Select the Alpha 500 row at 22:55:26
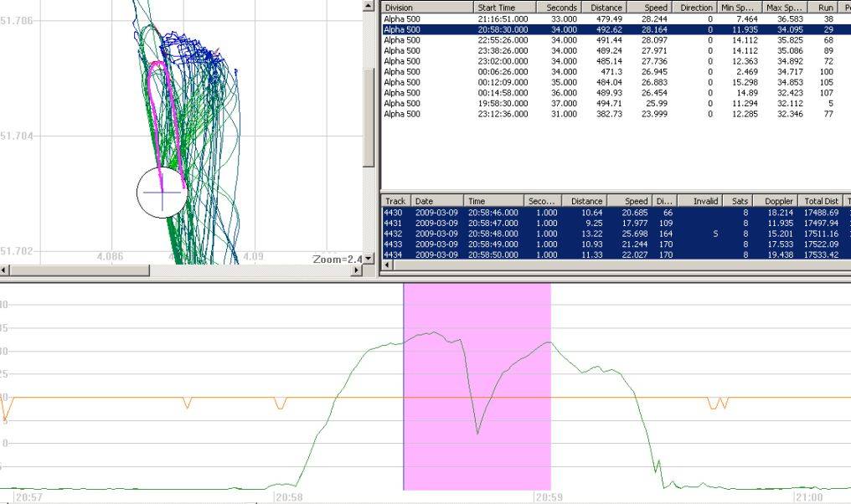This screenshot has height=504, width=851. [503, 40]
